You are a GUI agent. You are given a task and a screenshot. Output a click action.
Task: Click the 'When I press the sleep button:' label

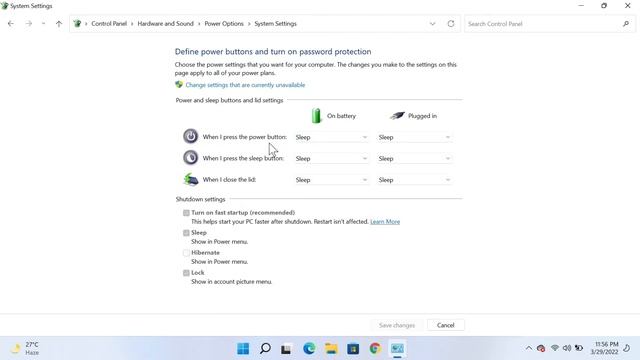click(243, 158)
